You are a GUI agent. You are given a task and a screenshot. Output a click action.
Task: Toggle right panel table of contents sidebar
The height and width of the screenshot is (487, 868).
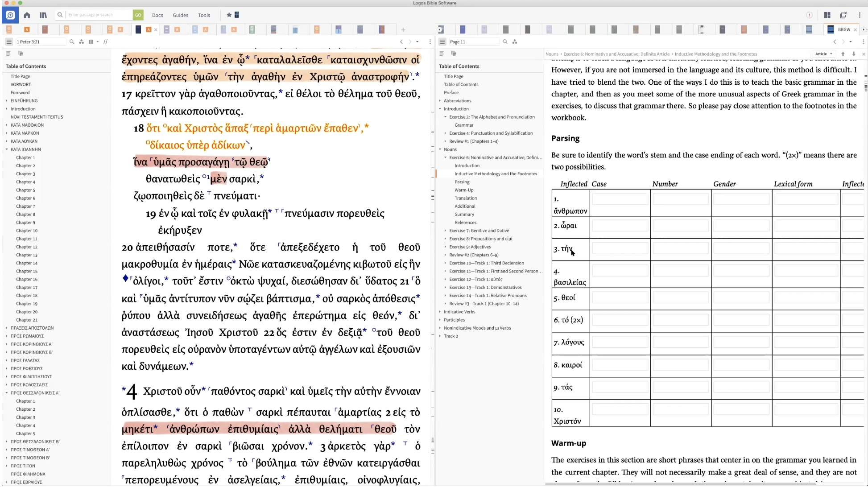click(x=442, y=41)
